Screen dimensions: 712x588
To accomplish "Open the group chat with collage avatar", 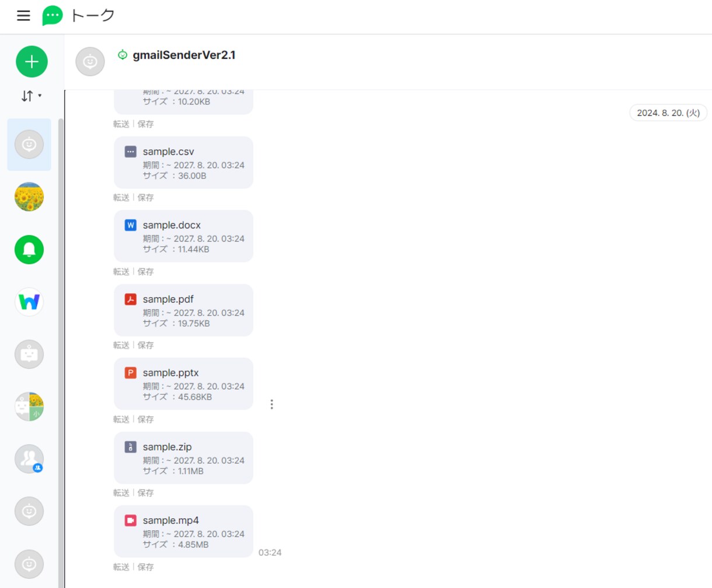I will coord(29,407).
